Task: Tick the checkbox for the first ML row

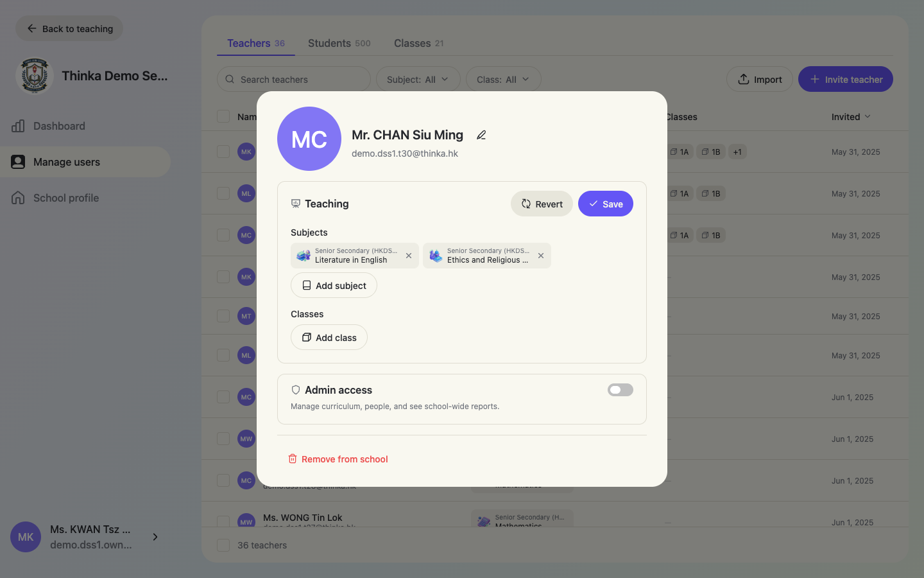Action: tap(223, 193)
